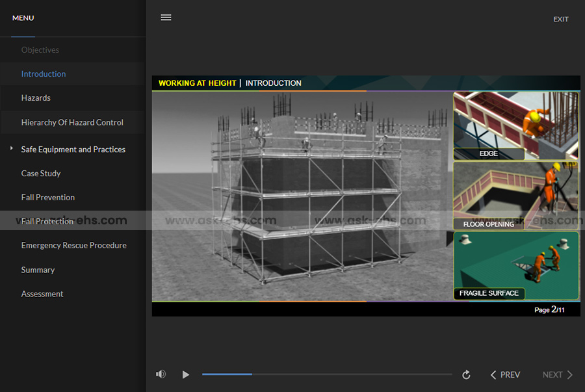Expand Safe Equipment and Practices arrow
This screenshot has height=392, width=585.
point(12,149)
